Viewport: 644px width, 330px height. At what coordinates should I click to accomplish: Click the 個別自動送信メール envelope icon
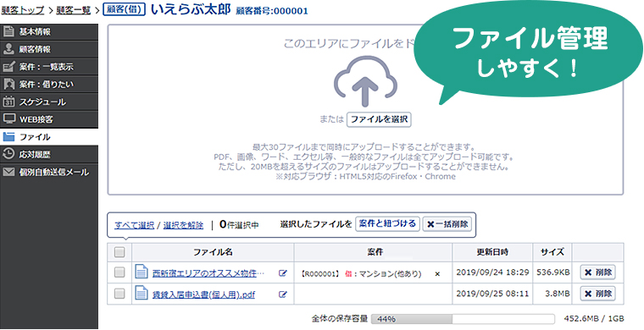coord(8,172)
